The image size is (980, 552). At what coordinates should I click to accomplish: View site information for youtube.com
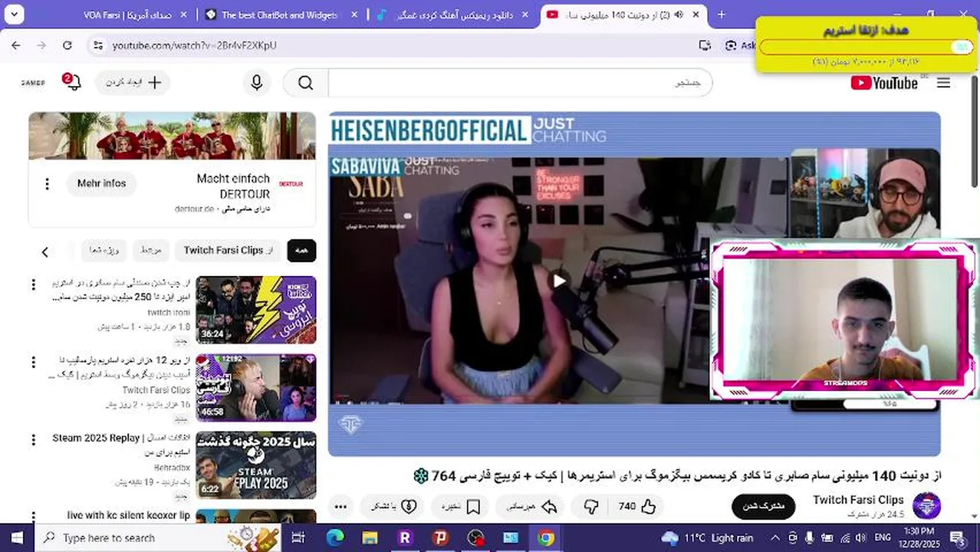(97, 45)
